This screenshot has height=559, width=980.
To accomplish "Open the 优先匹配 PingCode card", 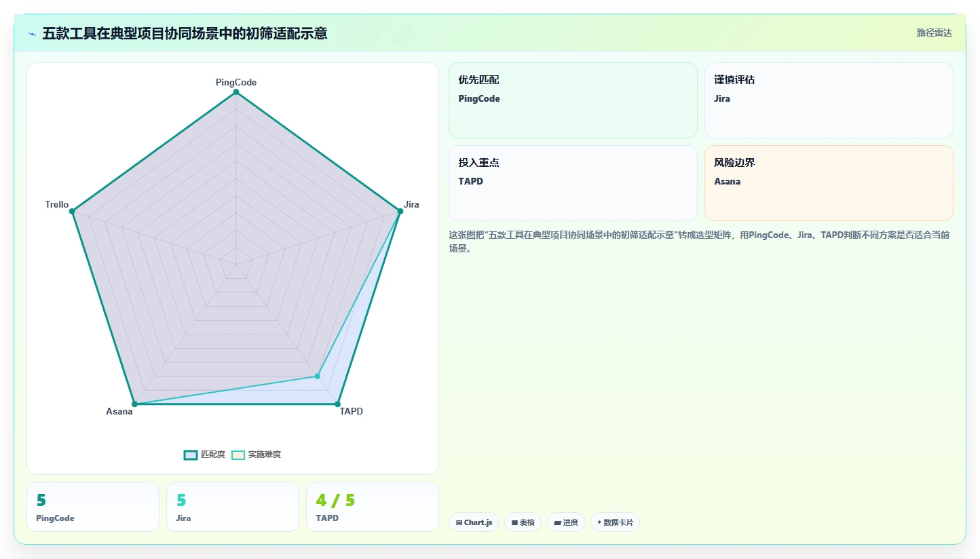I will coord(573,100).
